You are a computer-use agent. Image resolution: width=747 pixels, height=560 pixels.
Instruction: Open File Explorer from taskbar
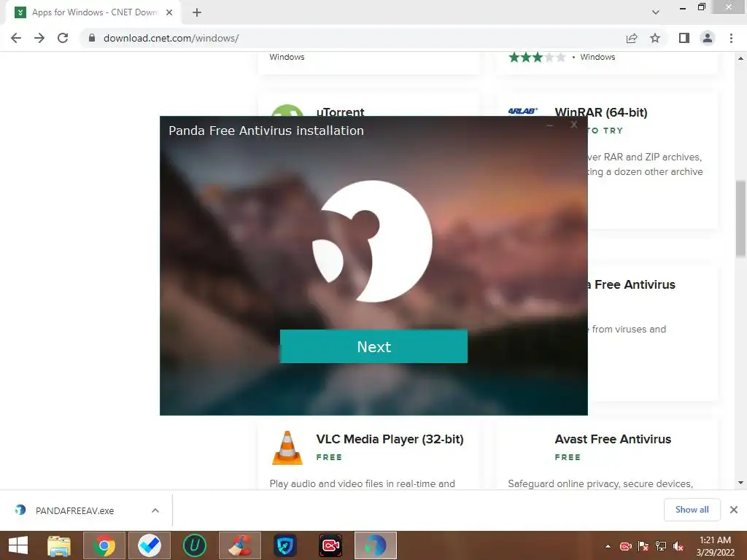coord(59,545)
